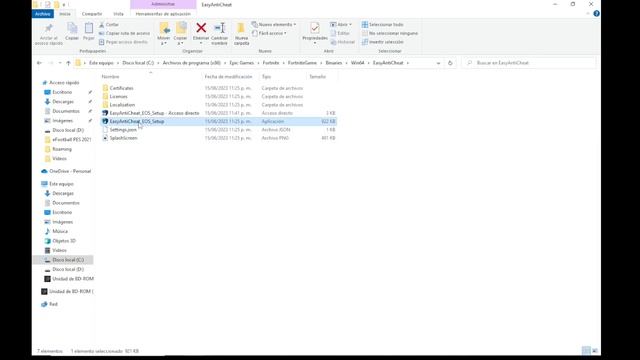Select the SplashScreen PNG file
This screenshot has width=640, height=360.
click(x=123, y=138)
